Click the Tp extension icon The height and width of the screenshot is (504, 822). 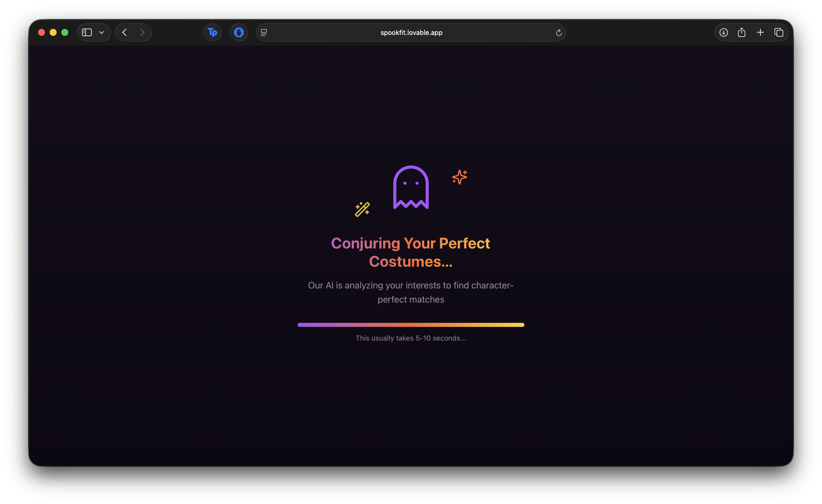tap(213, 32)
